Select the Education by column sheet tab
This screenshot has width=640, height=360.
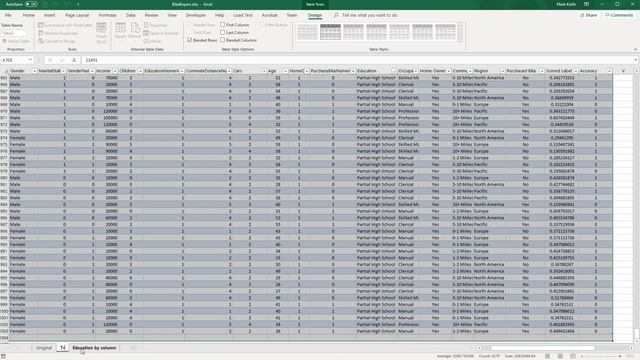pyautogui.click(x=94, y=348)
